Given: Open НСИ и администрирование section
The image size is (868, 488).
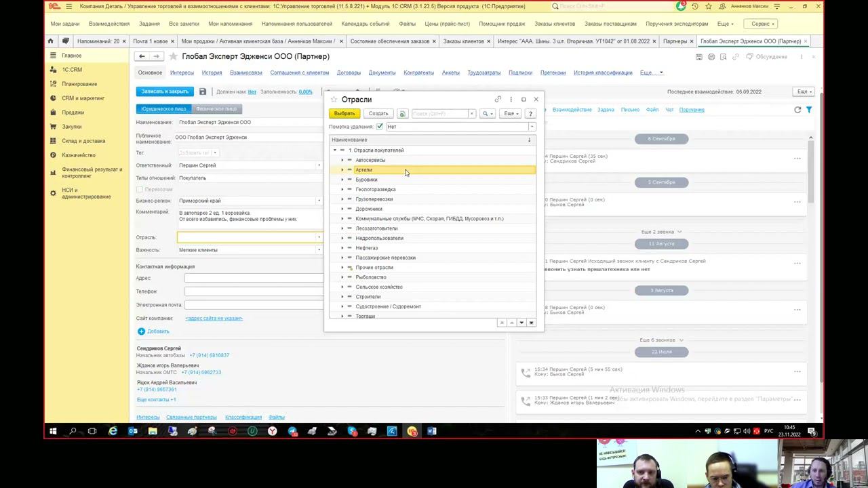Looking at the screenshot, I should [86, 193].
